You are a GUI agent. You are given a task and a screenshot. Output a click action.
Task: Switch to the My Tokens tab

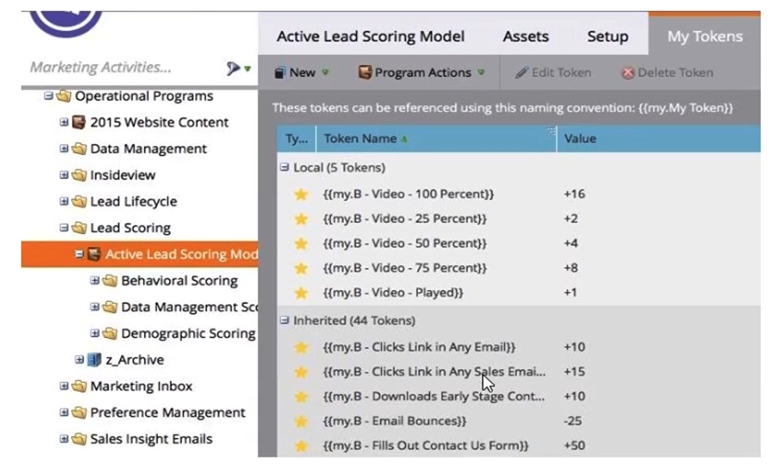click(705, 36)
